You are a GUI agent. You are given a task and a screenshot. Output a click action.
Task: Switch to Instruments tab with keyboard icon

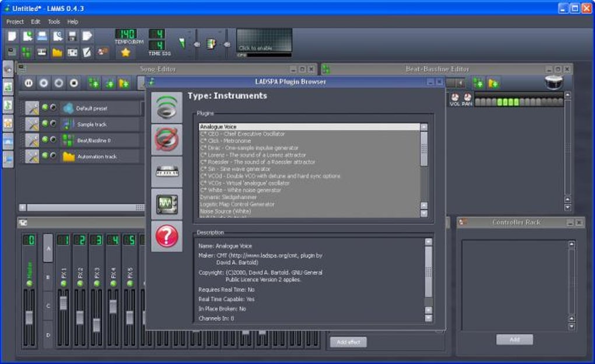(x=167, y=171)
